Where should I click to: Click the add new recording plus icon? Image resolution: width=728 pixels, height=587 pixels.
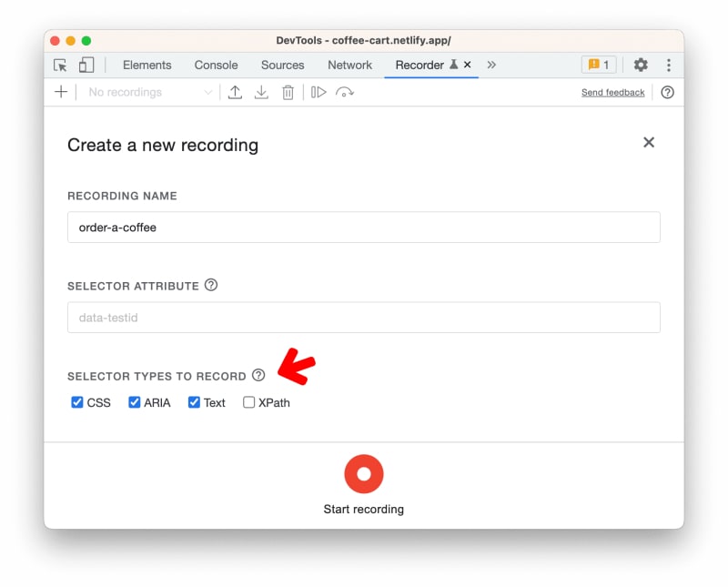point(61,92)
